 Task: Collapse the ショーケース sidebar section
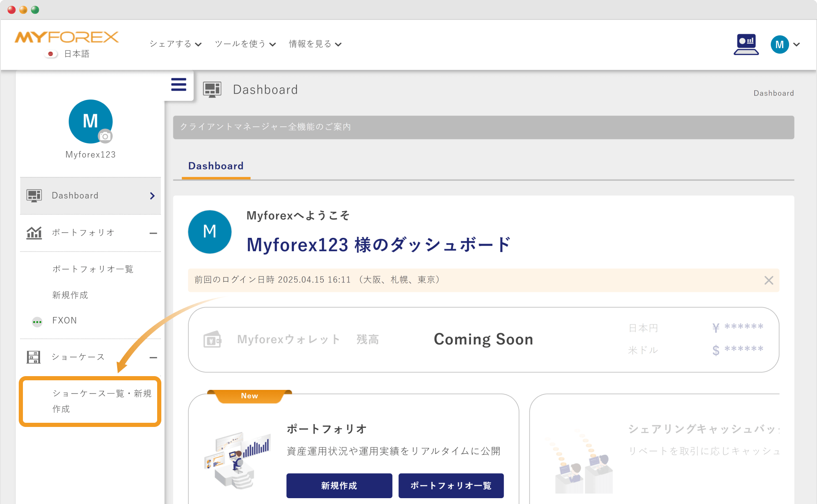tap(153, 357)
